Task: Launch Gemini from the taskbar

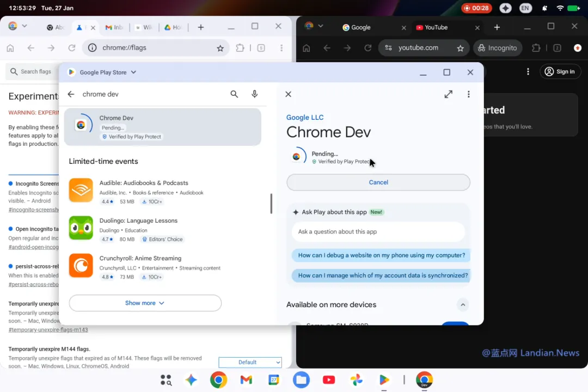Action: tap(191, 380)
